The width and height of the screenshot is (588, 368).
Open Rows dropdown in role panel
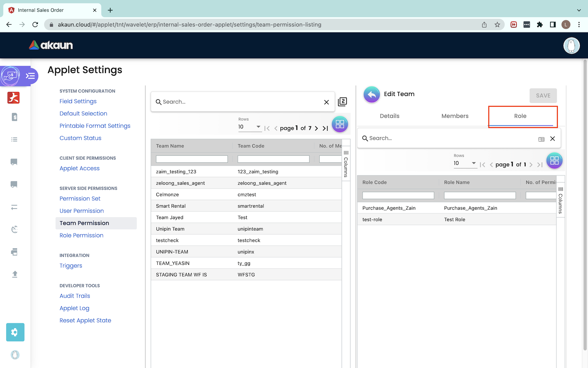(465, 164)
